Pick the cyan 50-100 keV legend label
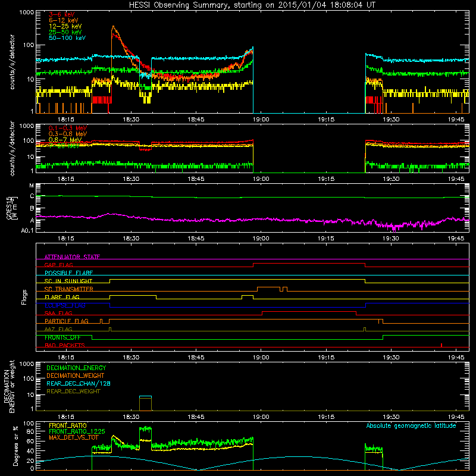Viewport: 476px width, 476px height. [x=67, y=38]
